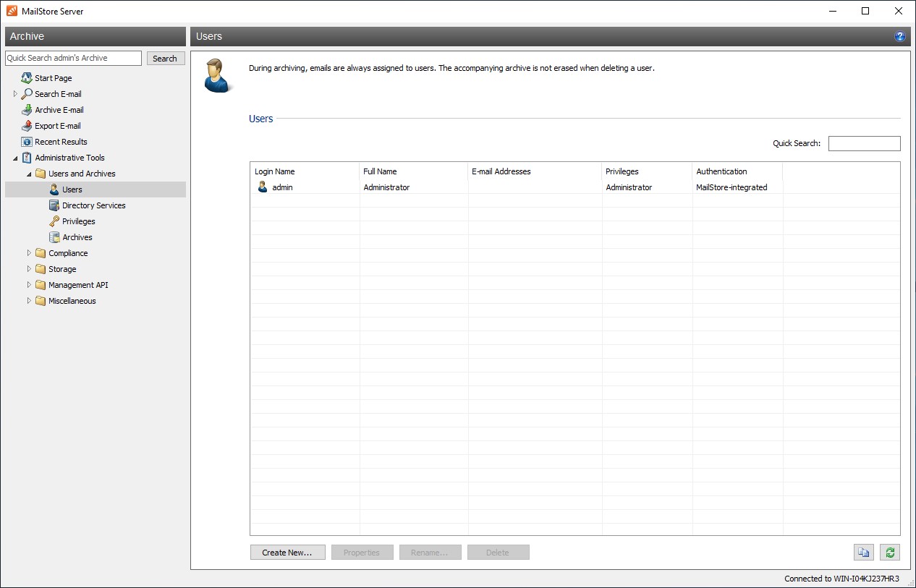The width and height of the screenshot is (916, 588).
Task: Open Start Page from sidebar
Action: click(x=53, y=78)
